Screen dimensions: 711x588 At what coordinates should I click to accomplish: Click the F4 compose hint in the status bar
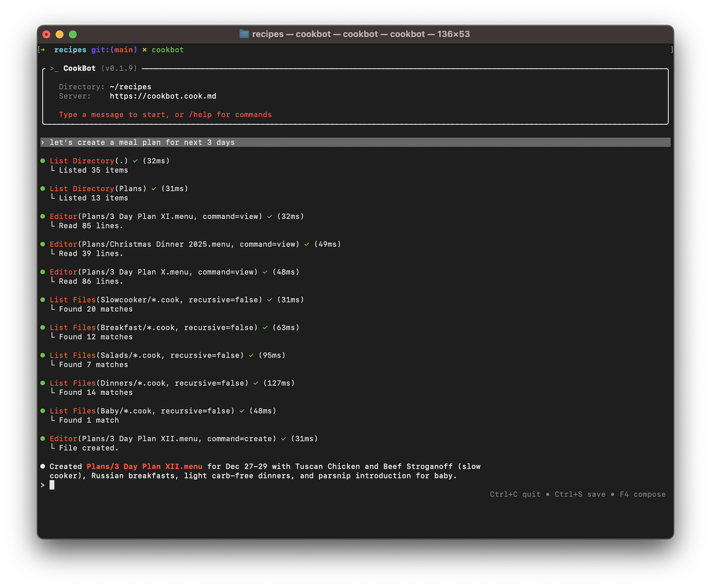[642, 494]
